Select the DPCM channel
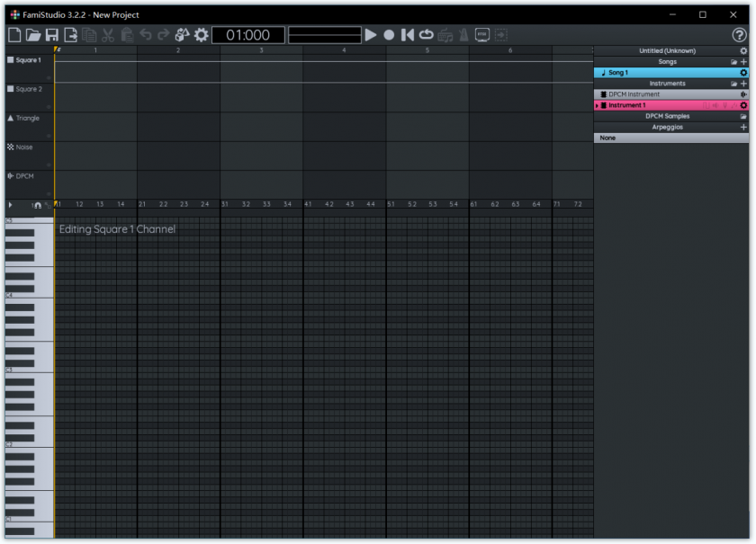756x544 pixels. tap(24, 176)
